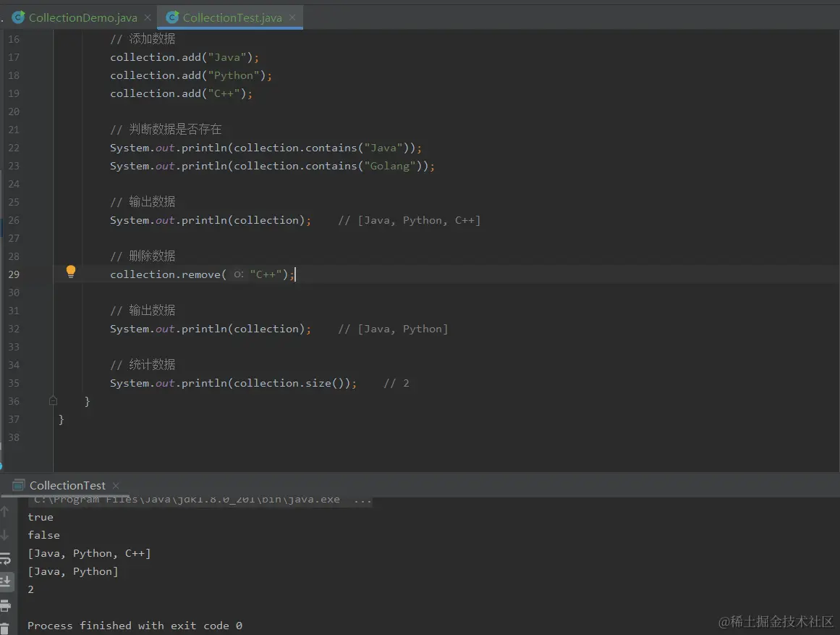
Task: Click the collection.add("Java") line
Action: tap(184, 57)
